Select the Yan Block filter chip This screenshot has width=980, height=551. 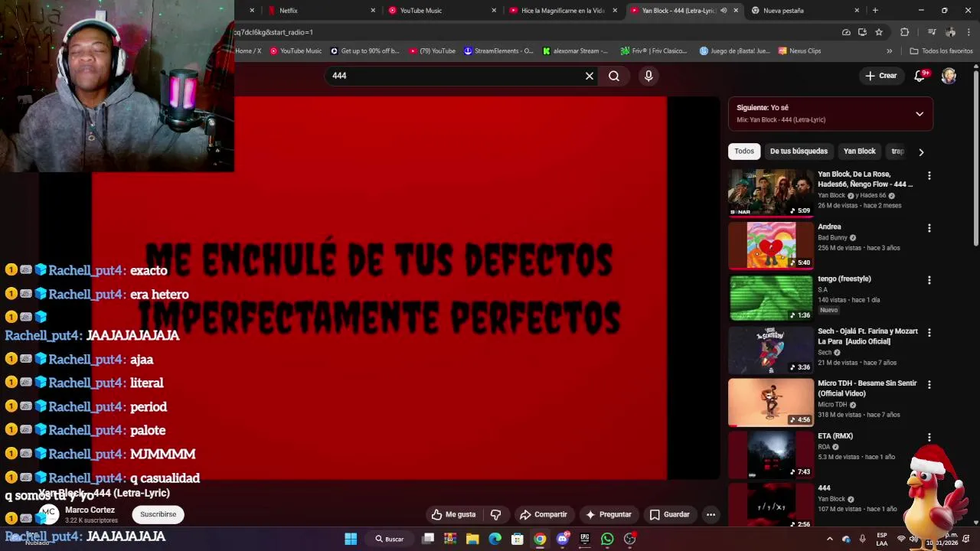pos(859,152)
